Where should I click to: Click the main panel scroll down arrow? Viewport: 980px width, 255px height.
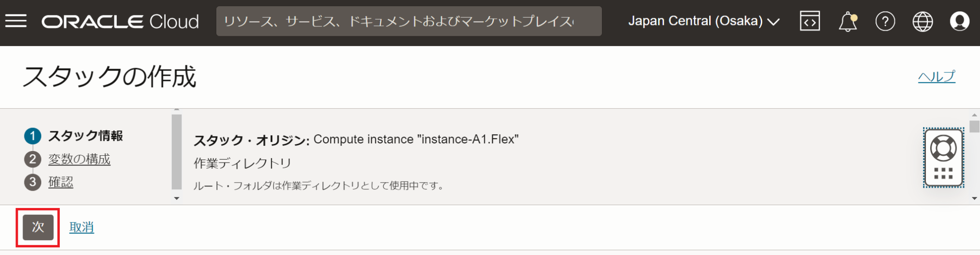pos(975,198)
